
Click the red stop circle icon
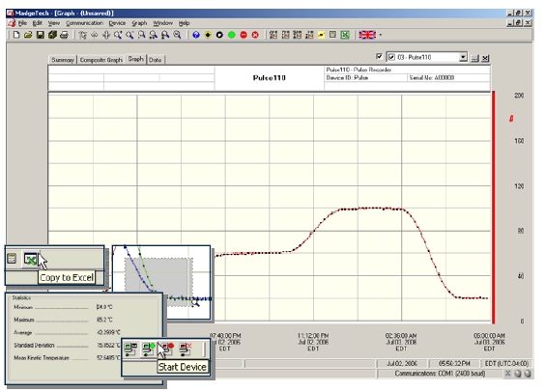pos(244,35)
